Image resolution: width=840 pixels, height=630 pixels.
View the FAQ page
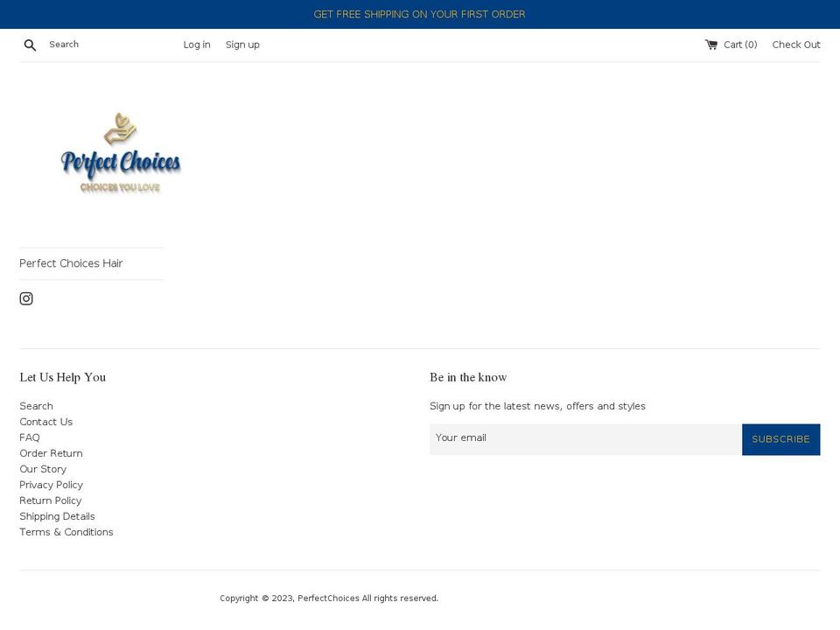click(30, 437)
